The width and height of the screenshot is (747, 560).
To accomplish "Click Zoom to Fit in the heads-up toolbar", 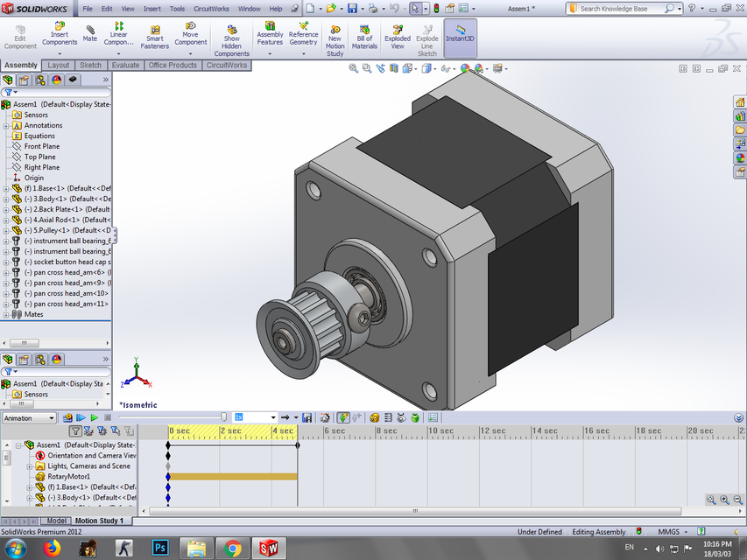I will [353, 68].
